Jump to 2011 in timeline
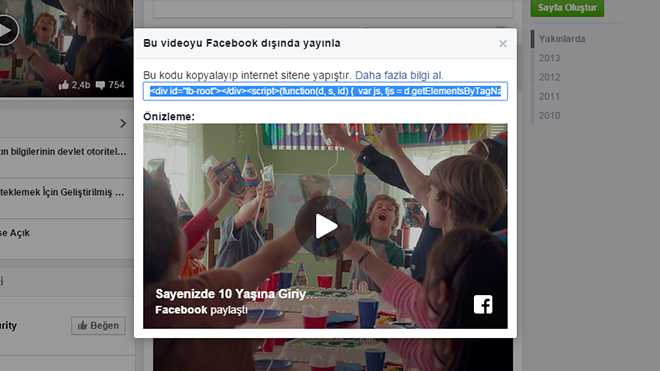 pos(549,96)
